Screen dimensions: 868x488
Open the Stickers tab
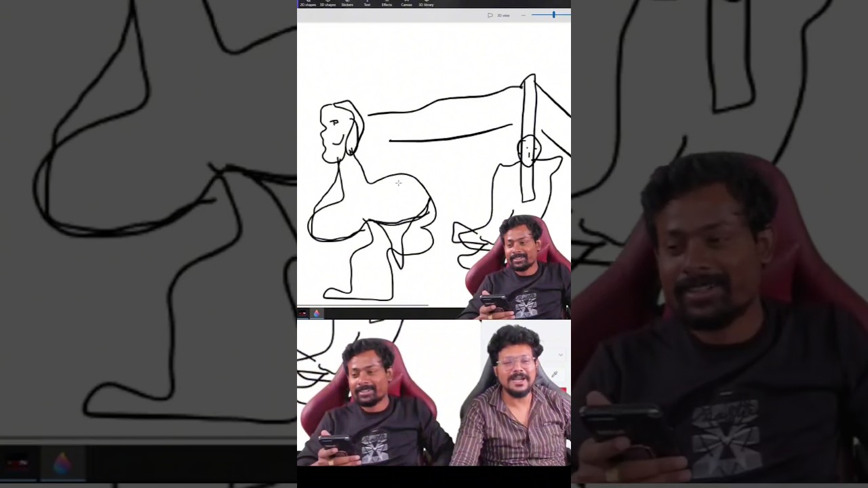pos(347,4)
